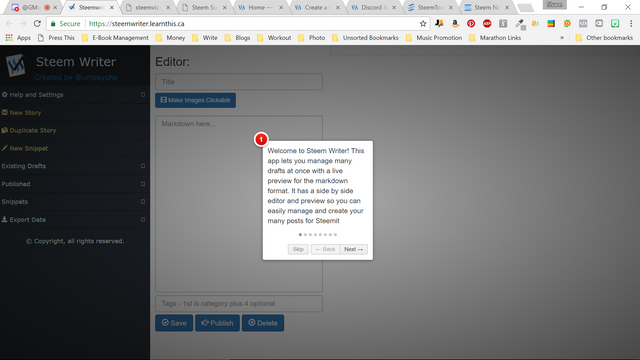640x360 pixels.
Task: Close the Steemwriter tab
Action: [112, 7]
